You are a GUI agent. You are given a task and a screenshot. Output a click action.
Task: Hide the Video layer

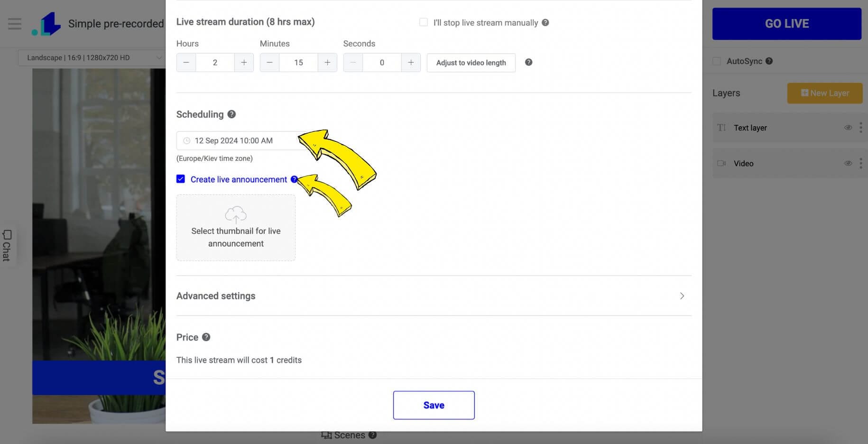point(848,163)
